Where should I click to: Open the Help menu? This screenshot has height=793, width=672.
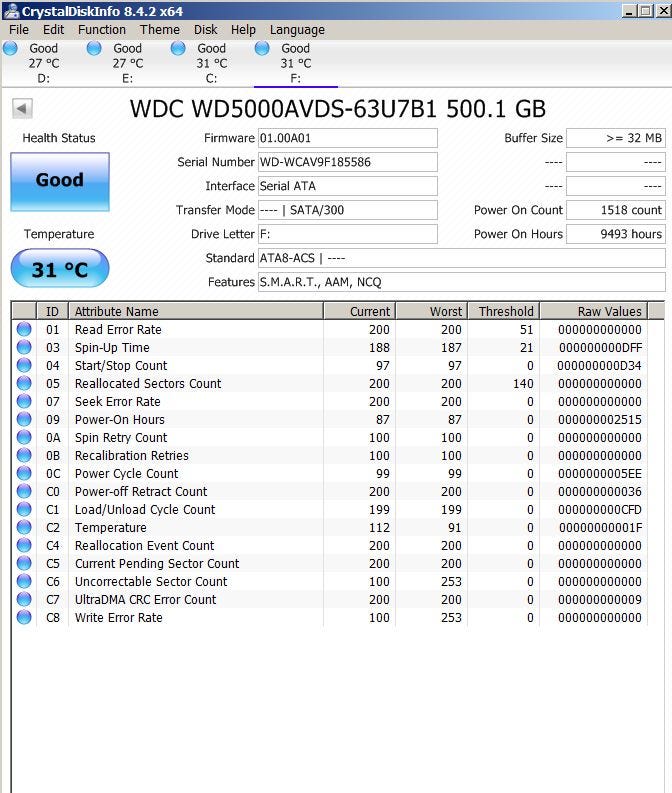click(x=243, y=30)
